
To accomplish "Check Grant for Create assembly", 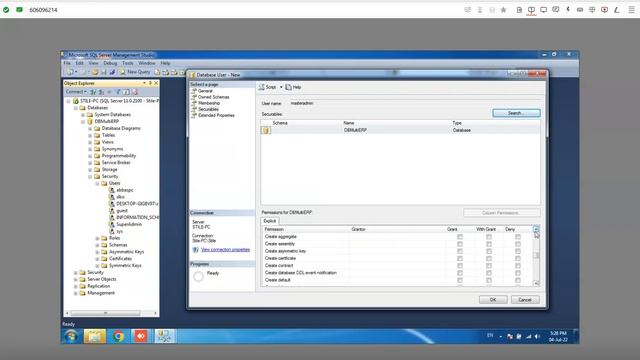I will pos(460,244).
